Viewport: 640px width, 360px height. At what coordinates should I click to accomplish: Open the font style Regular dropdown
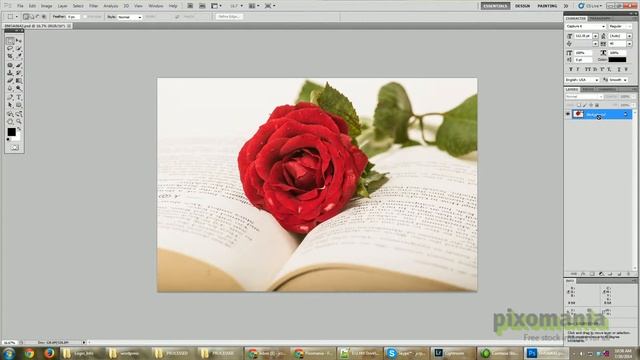[x=620, y=26]
